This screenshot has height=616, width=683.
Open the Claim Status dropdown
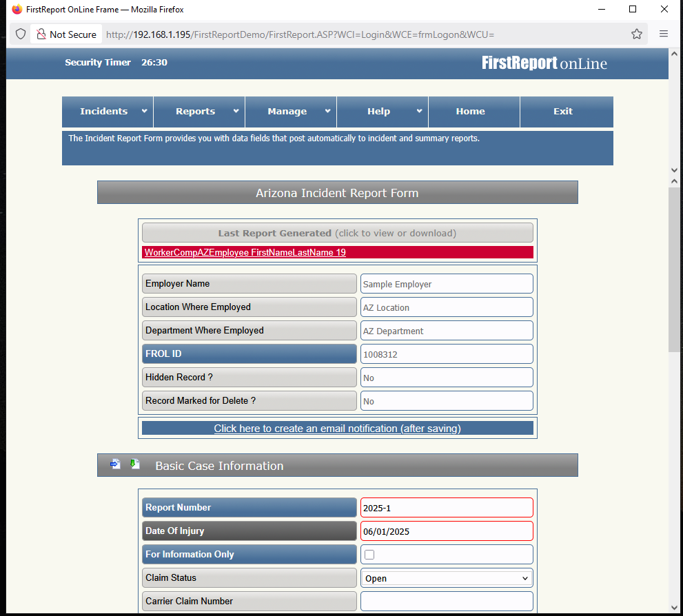coord(446,578)
